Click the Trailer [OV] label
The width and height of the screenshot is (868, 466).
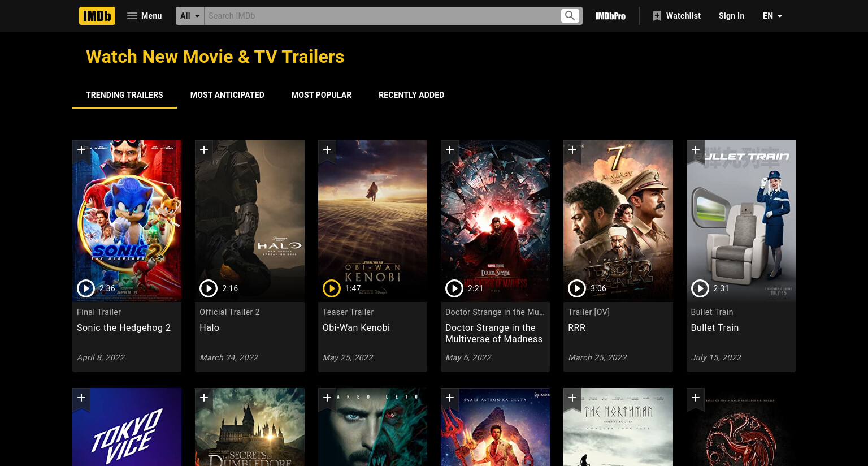click(589, 312)
